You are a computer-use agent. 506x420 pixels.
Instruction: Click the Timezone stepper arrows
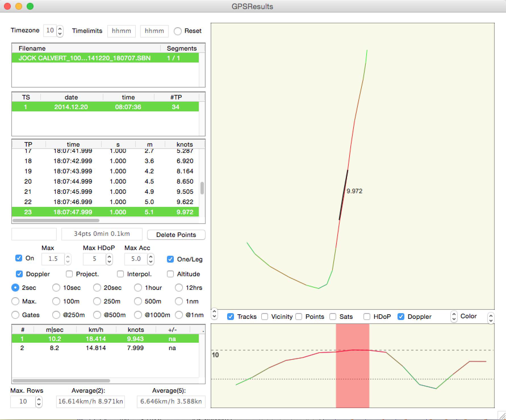pyautogui.click(x=60, y=31)
